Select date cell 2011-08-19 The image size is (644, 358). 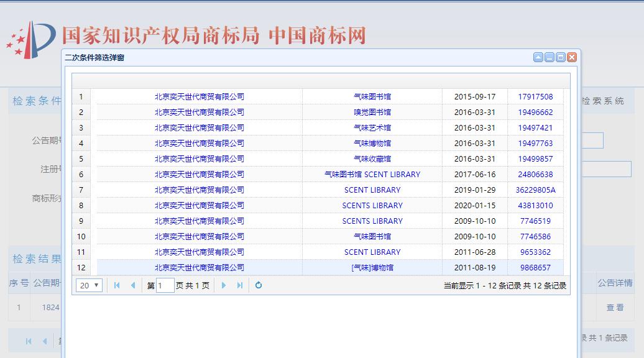pyautogui.click(x=475, y=268)
